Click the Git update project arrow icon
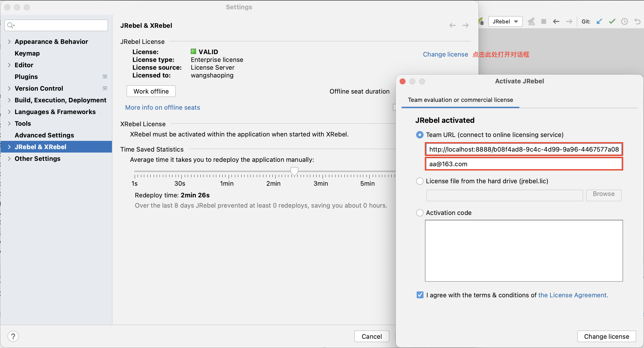The image size is (644, 348). tap(599, 21)
